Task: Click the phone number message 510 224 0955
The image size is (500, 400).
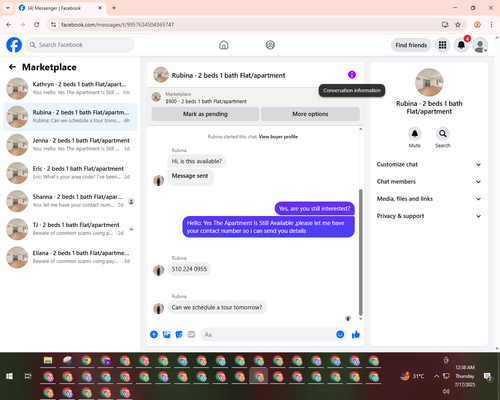Action: coord(189,269)
